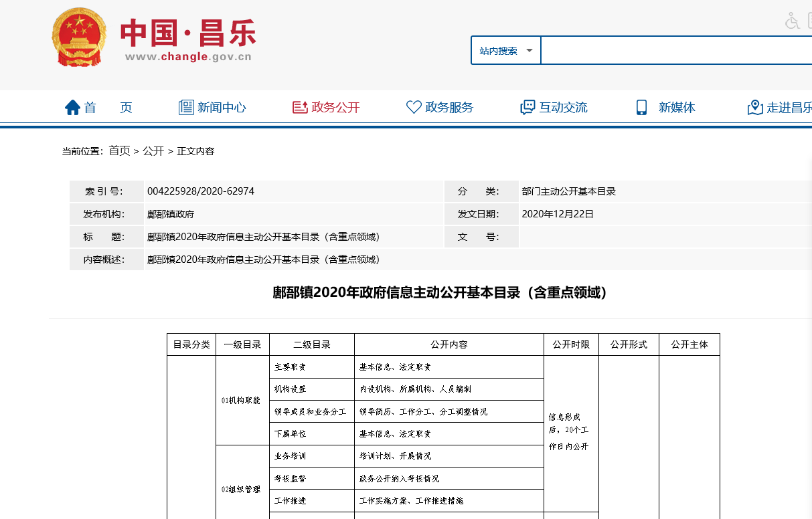Click the mobile phone icon for 新媒体

(x=641, y=107)
